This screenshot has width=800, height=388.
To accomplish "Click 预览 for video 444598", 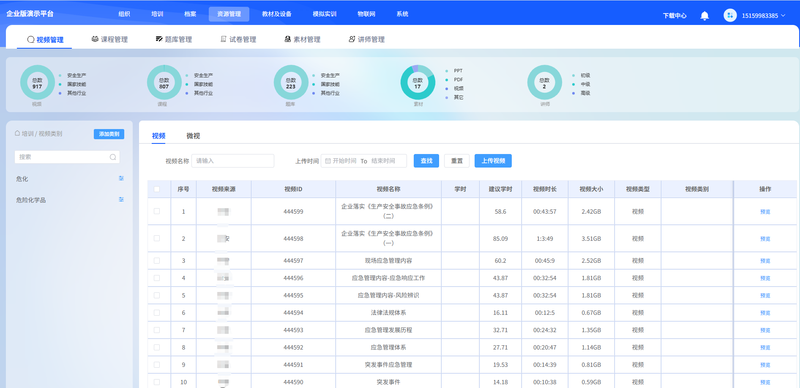I will tap(765, 238).
